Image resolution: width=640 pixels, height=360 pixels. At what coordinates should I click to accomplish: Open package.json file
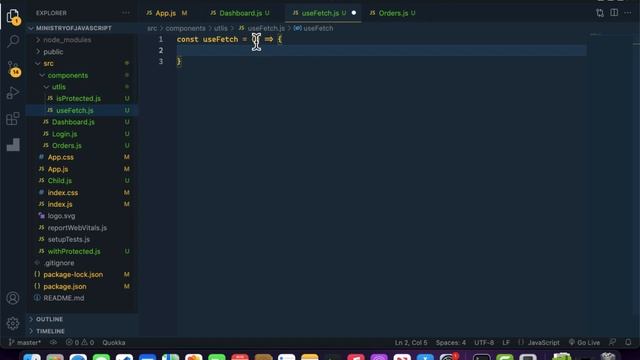(64, 287)
